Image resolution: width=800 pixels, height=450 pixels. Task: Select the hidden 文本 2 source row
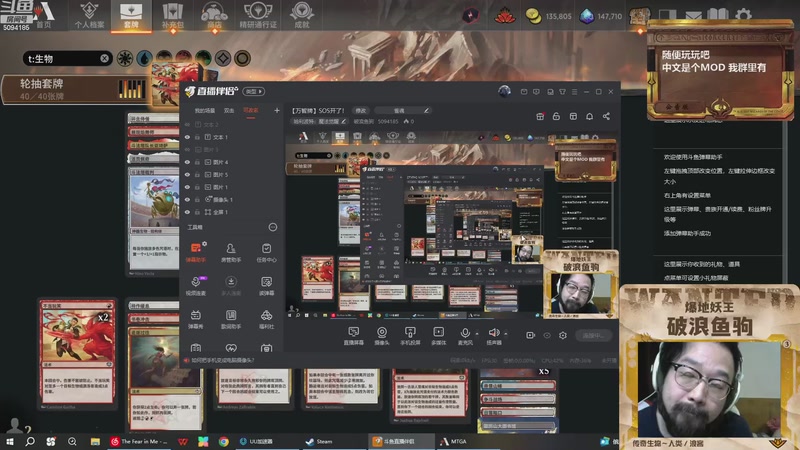(232, 124)
